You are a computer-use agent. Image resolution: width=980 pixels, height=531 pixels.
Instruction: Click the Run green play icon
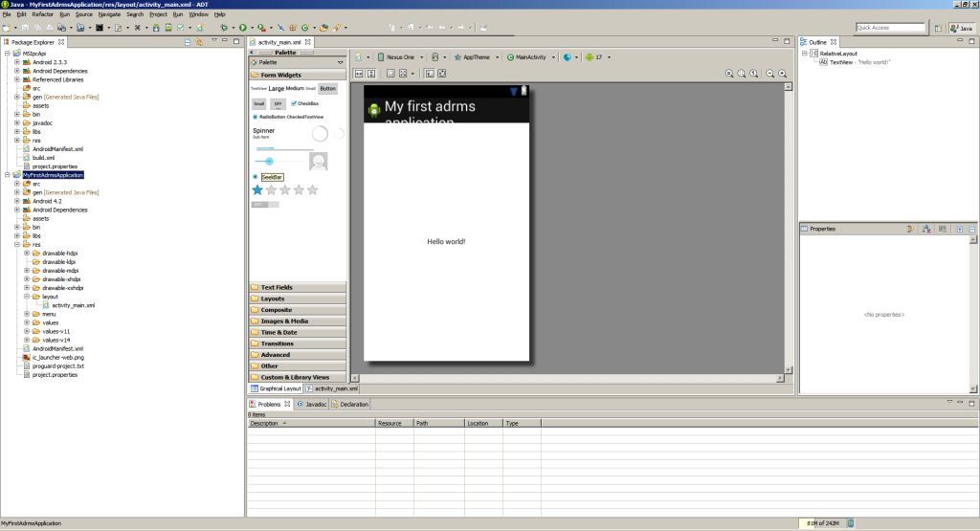click(242, 28)
